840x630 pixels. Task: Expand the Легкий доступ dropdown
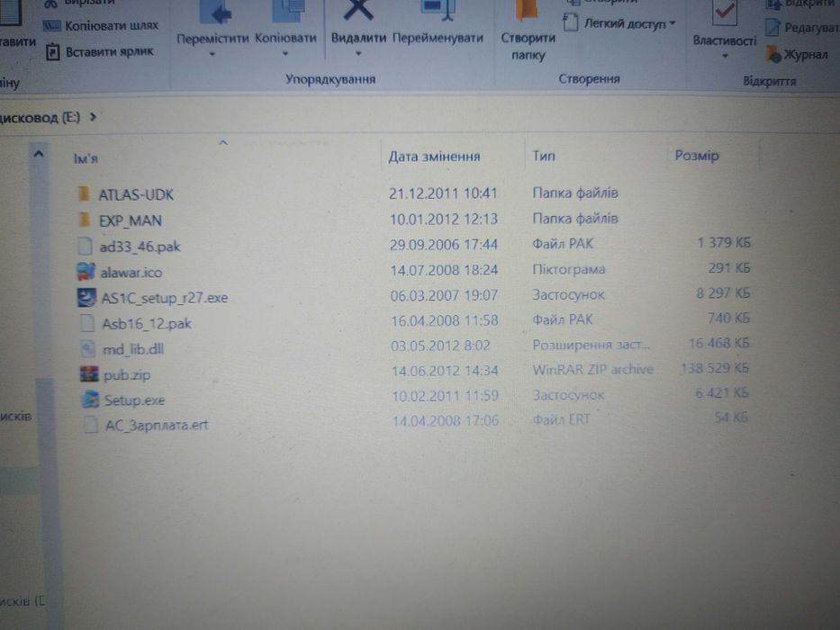[673, 23]
